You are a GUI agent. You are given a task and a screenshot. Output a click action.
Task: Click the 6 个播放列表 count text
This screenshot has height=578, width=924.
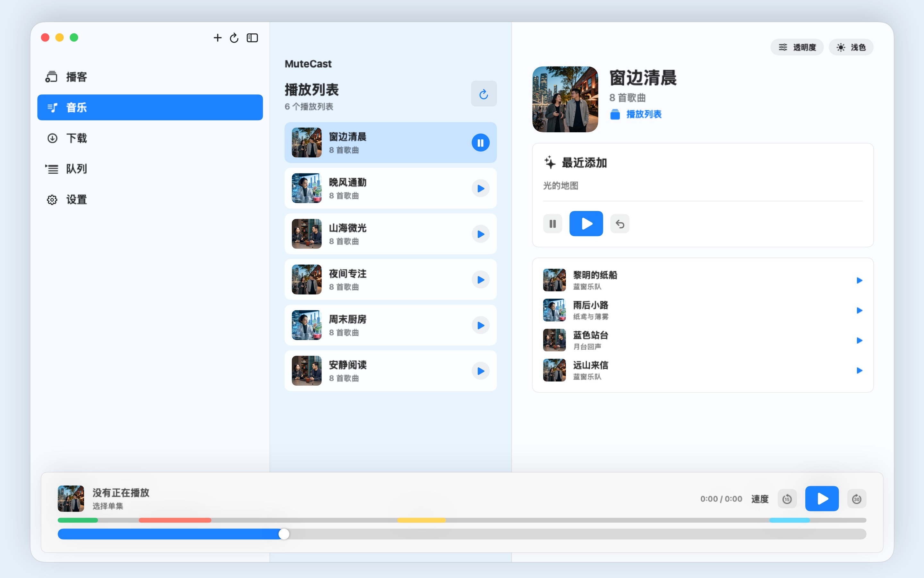(x=309, y=107)
